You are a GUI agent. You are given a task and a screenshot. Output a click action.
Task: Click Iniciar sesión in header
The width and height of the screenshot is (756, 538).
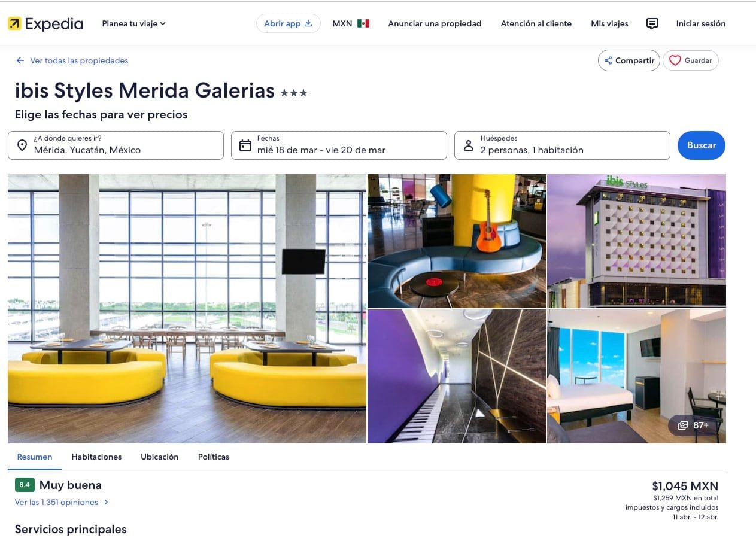[701, 24]
